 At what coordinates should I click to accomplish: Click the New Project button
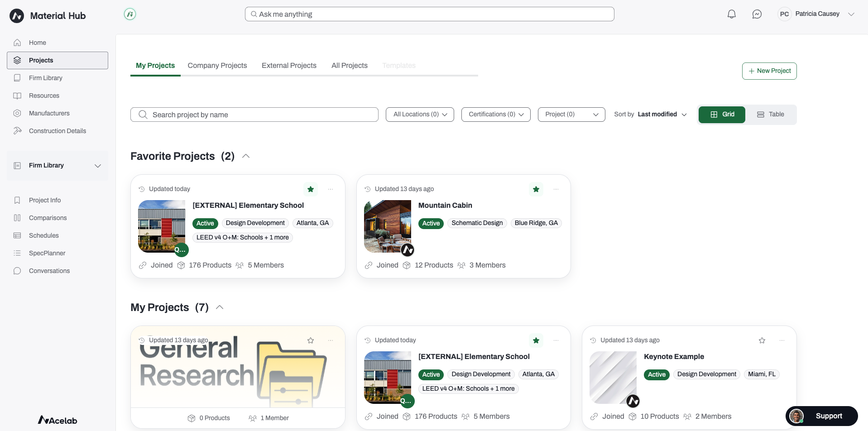coord(769,71)
